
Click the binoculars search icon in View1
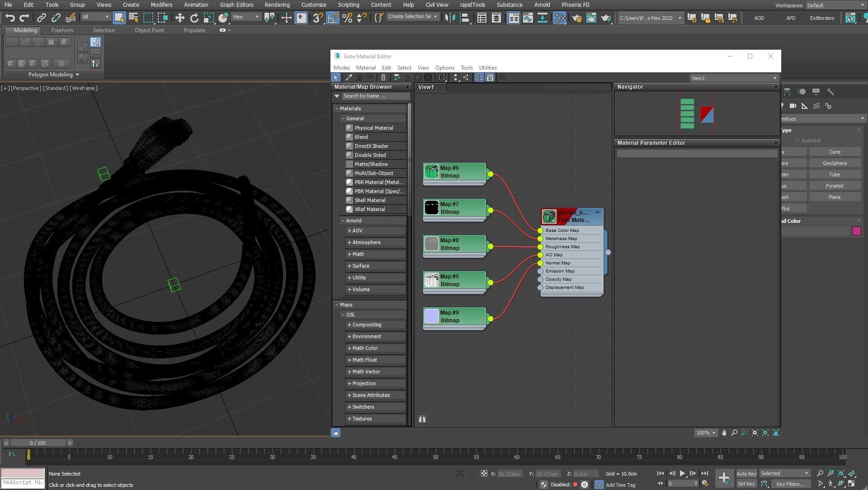pyautogui.click(x=422, y=419)
